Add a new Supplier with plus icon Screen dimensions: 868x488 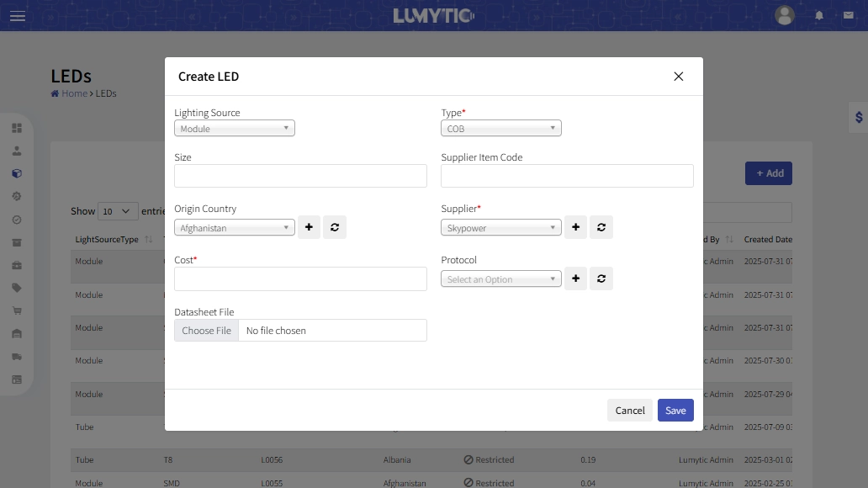pyautogui.click(x=575, y=227)
